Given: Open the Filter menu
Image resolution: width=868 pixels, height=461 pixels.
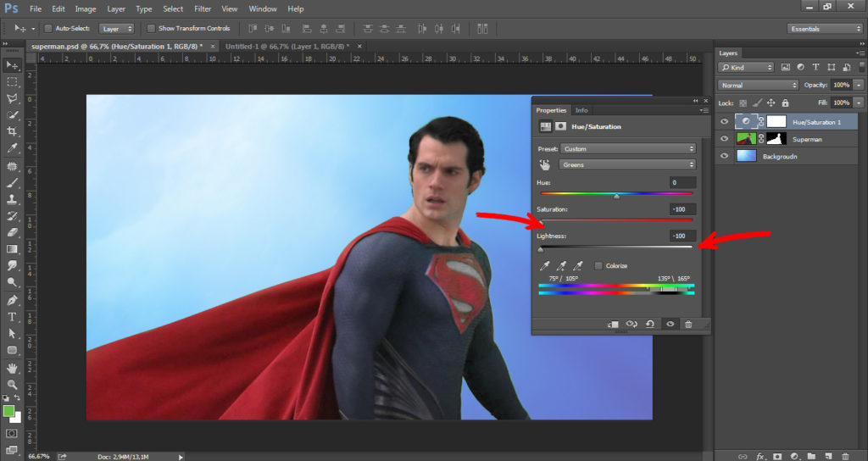Looking at the screenshot, I should 203,8.
